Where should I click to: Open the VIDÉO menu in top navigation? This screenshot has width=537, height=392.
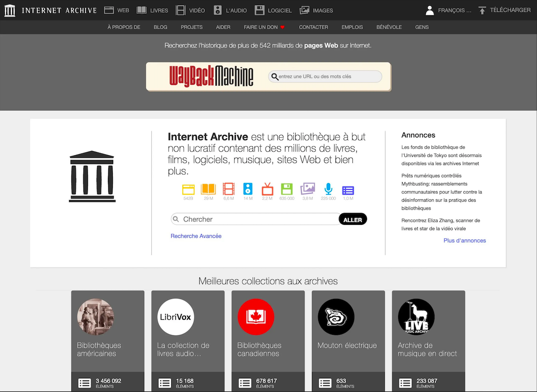tap(190, 10)
